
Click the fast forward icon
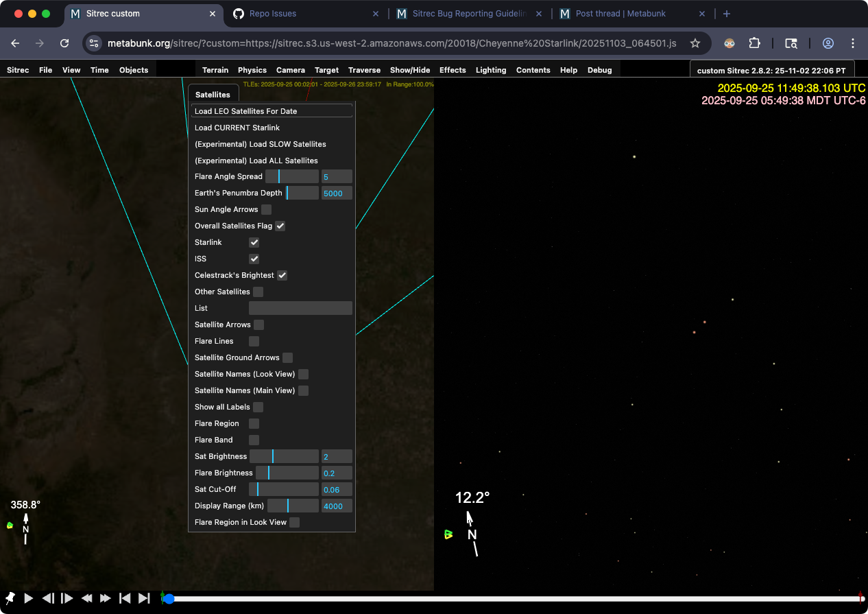[106, 598]
